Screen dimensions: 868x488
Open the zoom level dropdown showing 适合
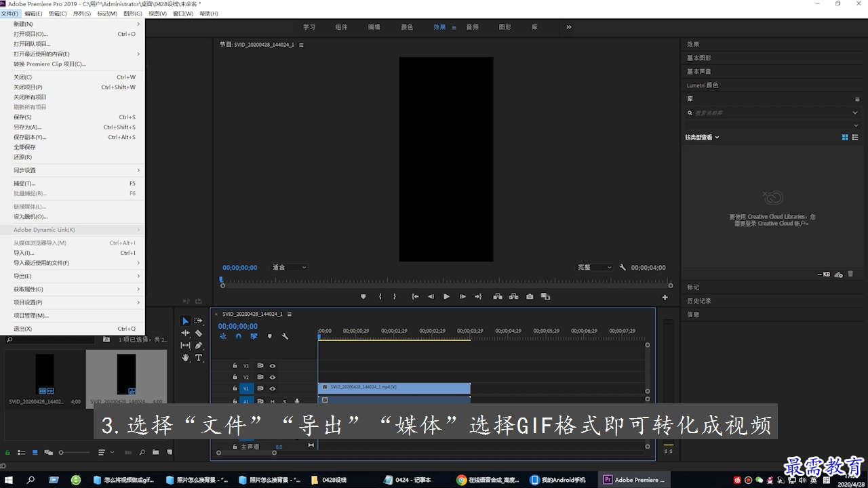tap(289, 268)
